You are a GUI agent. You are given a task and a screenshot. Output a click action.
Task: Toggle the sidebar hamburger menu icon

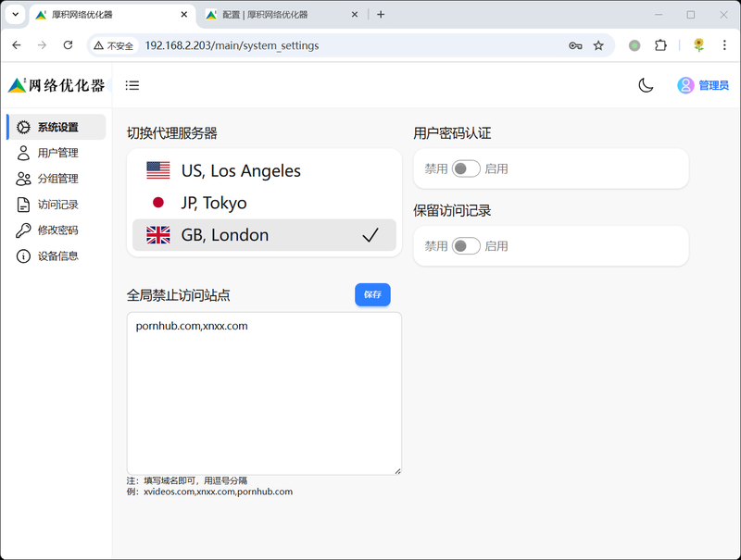click(132, 85)
